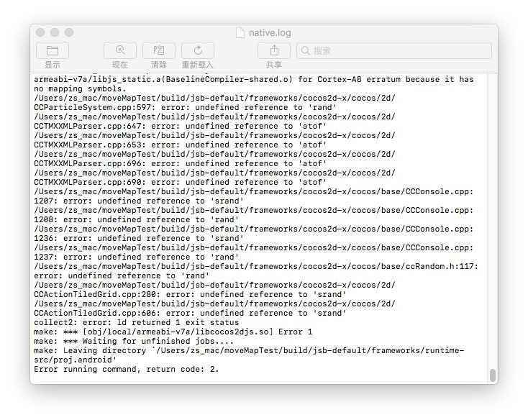
Task: Click the 显示 sidebar toggle icon
Action: [x=53, y=50]
